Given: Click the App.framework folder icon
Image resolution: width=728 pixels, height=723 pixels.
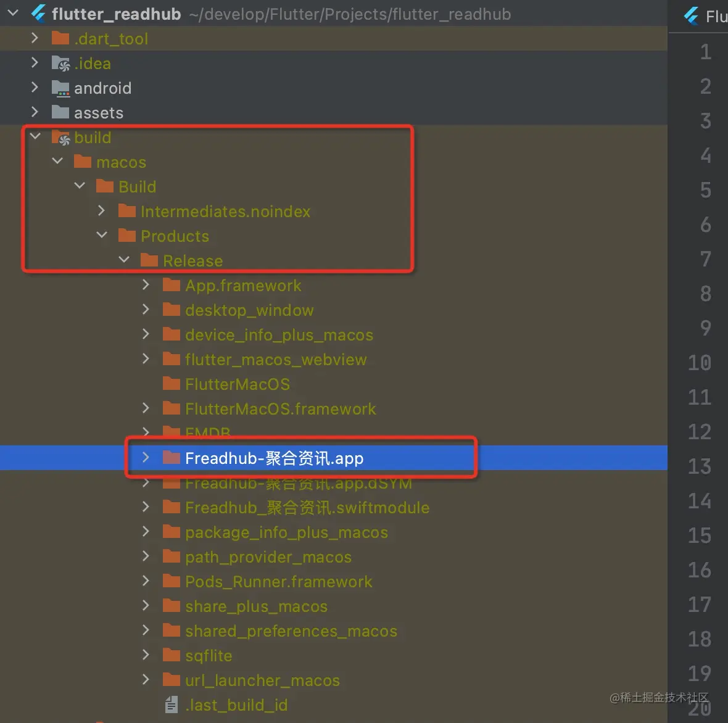Looking at the screenshot, I should pyautogui.click(x=172, y=284).
